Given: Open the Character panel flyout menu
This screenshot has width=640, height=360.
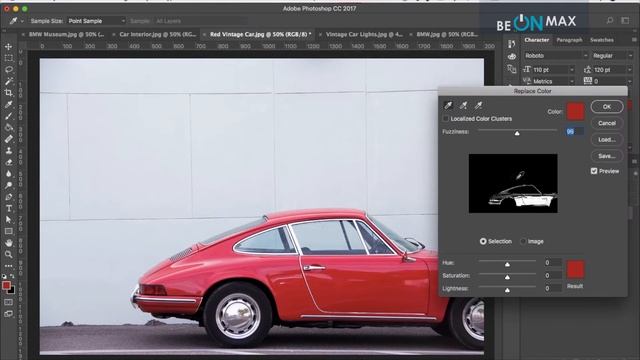Looking at the screenshot, I should (x=634, y=40).
